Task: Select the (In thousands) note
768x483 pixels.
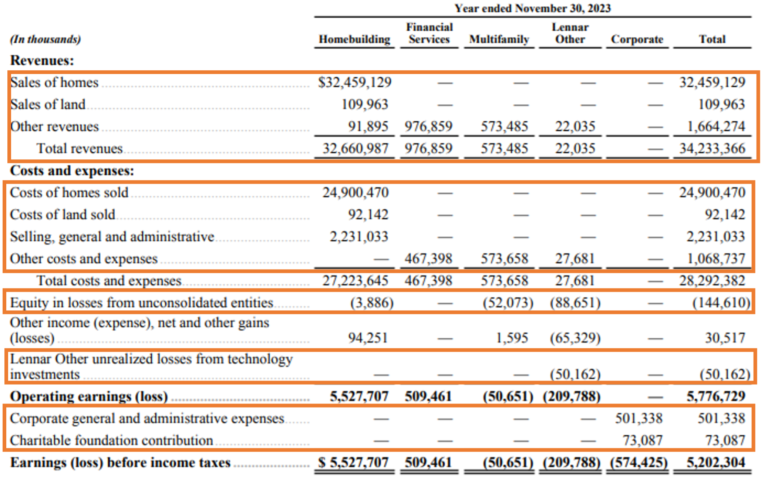Action: click(45, 40)
